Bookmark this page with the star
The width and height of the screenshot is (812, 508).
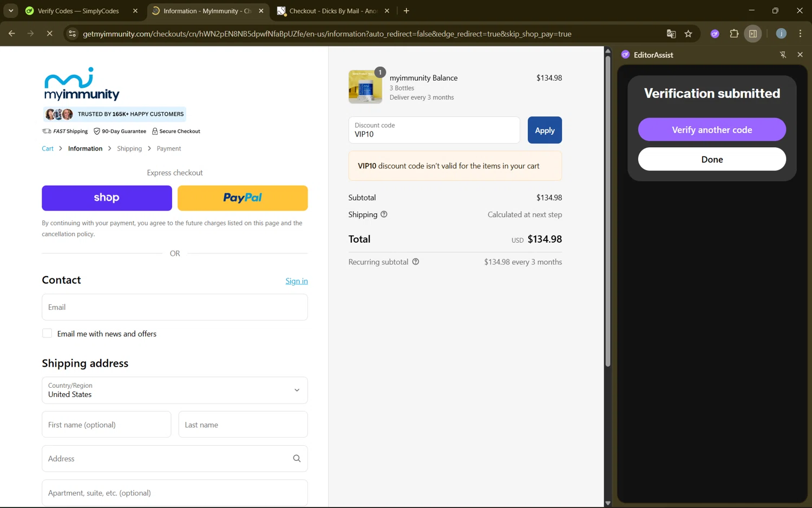click(x=688, y=34)
